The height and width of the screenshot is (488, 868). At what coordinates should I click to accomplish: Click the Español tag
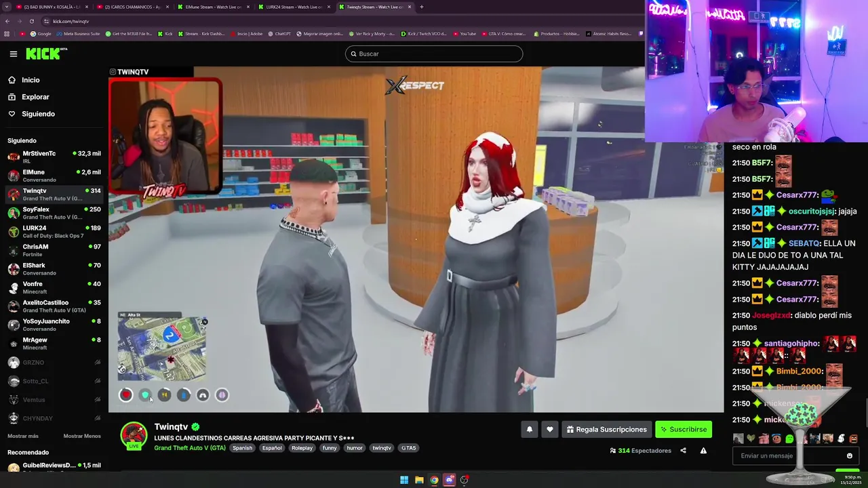point(272,448)
